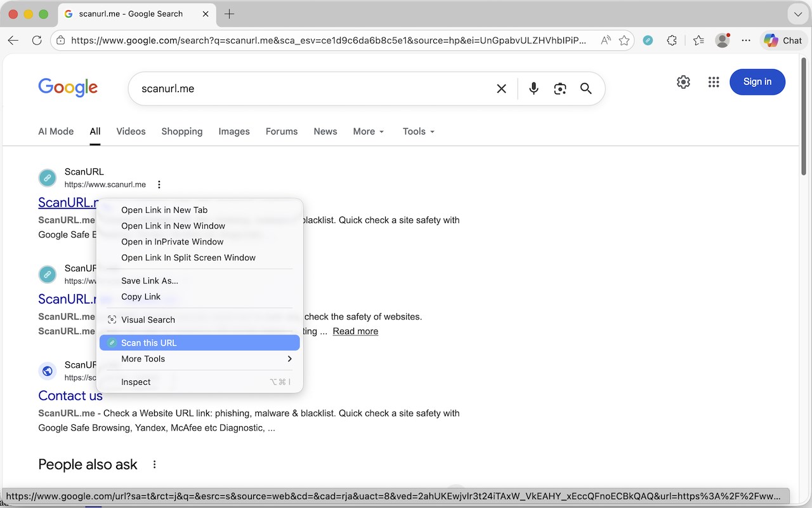Choose Inspect in context menu
This screenshot has height=508, width=812.
(200, 382)
